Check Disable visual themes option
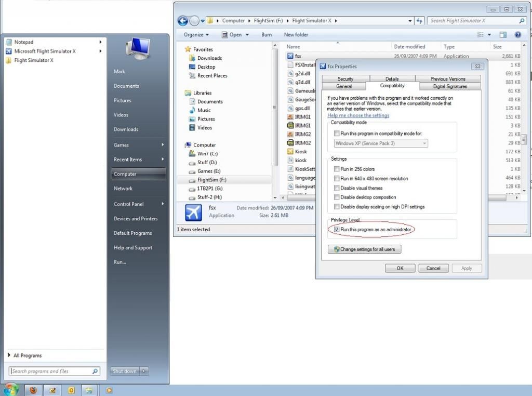Viewport: 532px width, 396px height. (x=337, y=188)
